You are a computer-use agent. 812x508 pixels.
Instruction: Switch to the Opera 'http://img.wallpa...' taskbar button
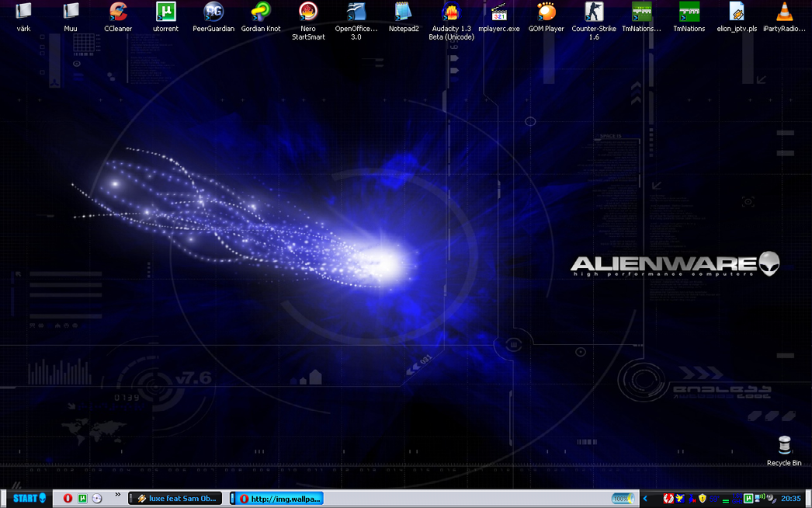[276, 499]
